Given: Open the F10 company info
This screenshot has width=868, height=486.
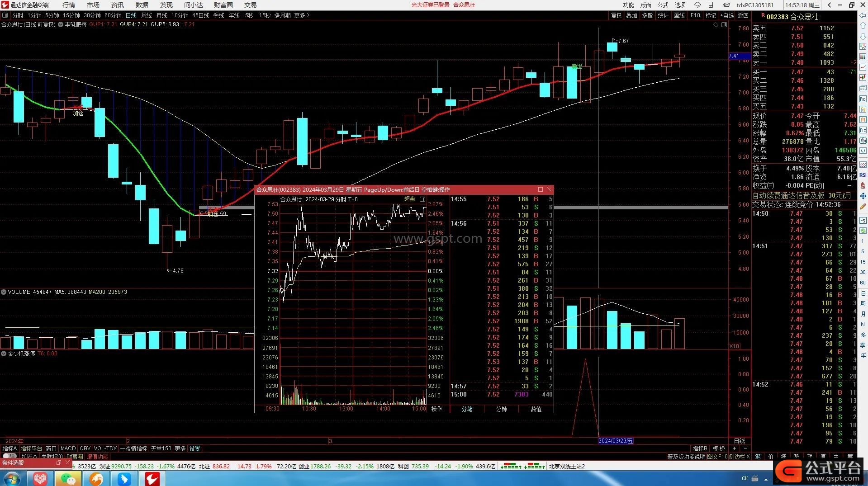Looking at the screenshot, I should click(x=695, y=15).
